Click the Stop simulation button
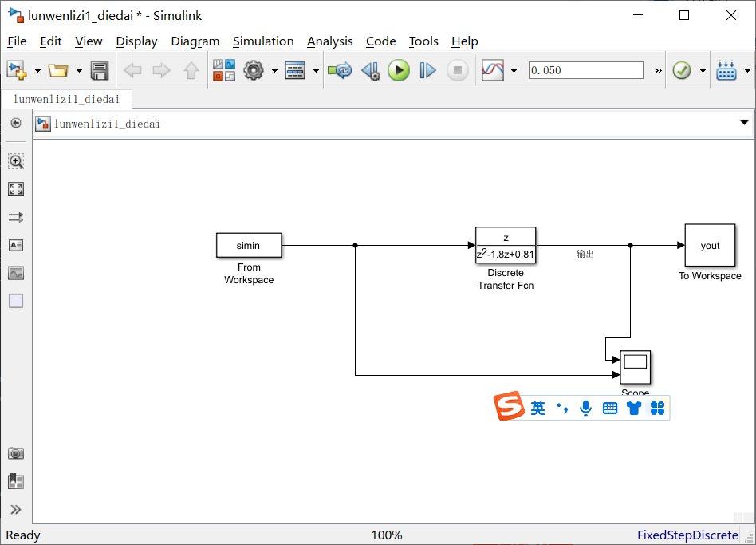The width and height of the screenshot is (756, 545). tap(458, 70)
